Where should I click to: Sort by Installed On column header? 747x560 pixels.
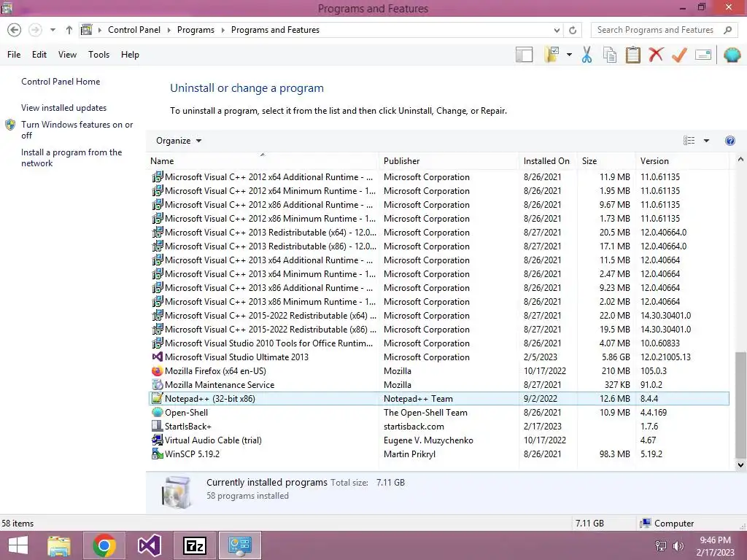pos(548,161)
